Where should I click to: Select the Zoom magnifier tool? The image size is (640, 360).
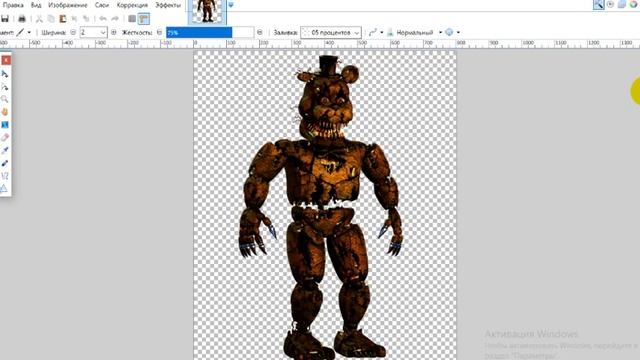(x=5, y=99)
